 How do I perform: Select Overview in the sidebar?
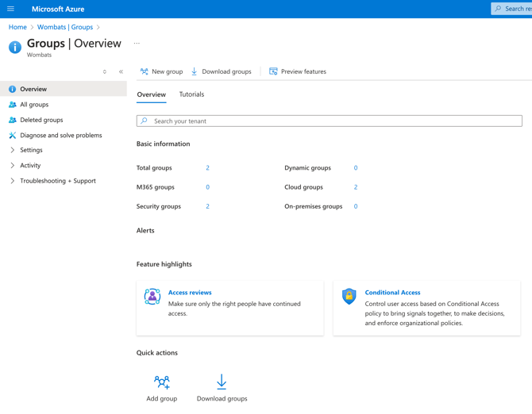click(64, 89)
